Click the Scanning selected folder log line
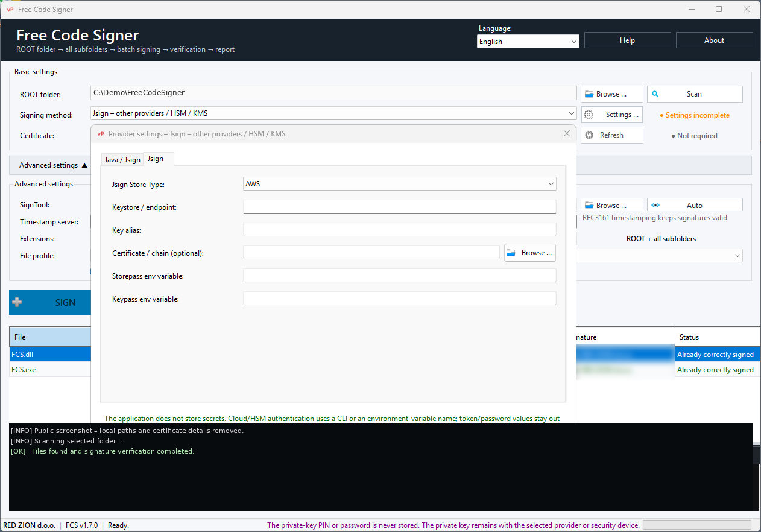 pyautogui.click(x=68, y=441)
